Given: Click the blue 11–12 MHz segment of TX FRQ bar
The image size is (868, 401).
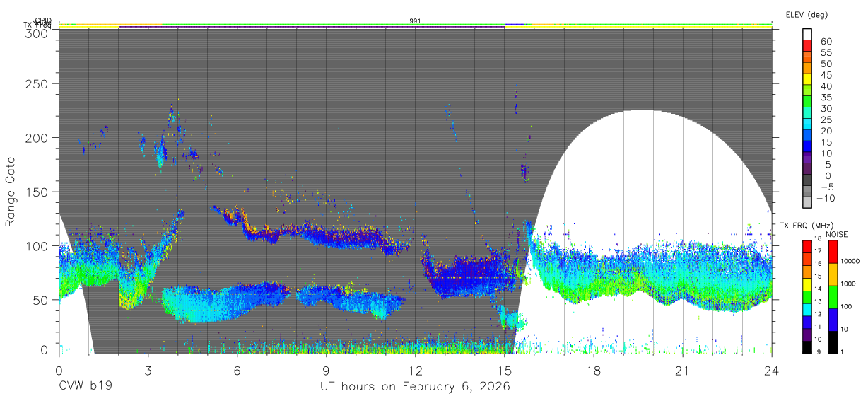Looking at the screenshot, I should coord(807,322).
